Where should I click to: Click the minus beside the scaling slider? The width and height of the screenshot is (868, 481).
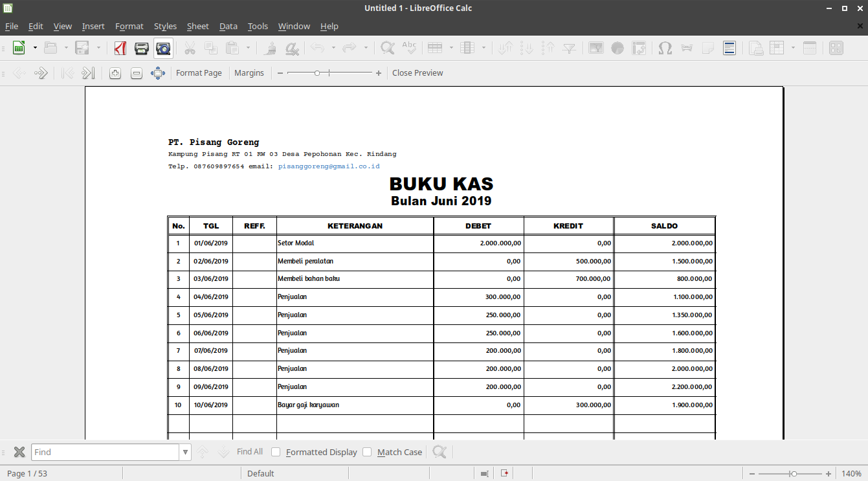pos(280,73)
